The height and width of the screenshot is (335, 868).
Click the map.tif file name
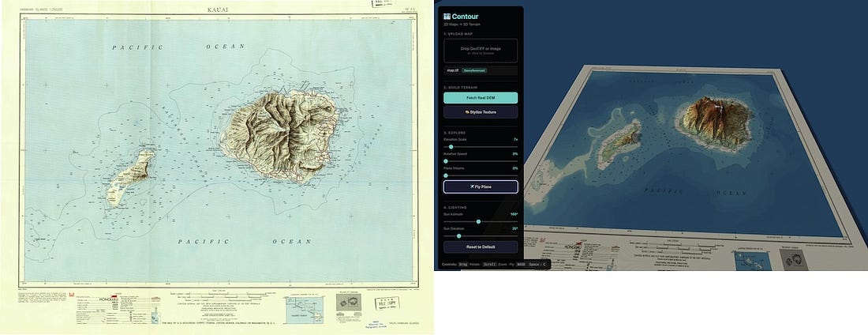[x=452, y=70]
